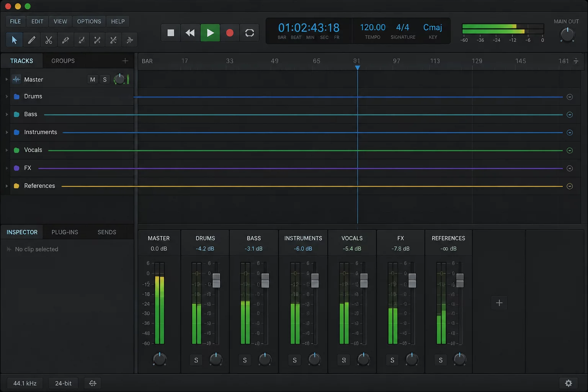
Task: Select the pencil draw tool
Action: pos(31,40)
